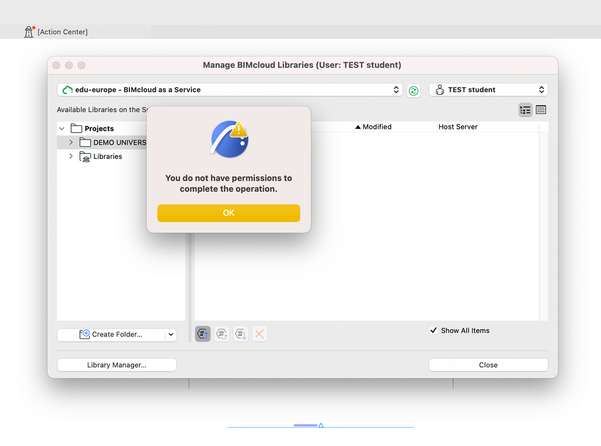The image size is (601, 446).
Task: Open the edu-europe BIMcloud server dropdown
Action: tap(230, 90)
